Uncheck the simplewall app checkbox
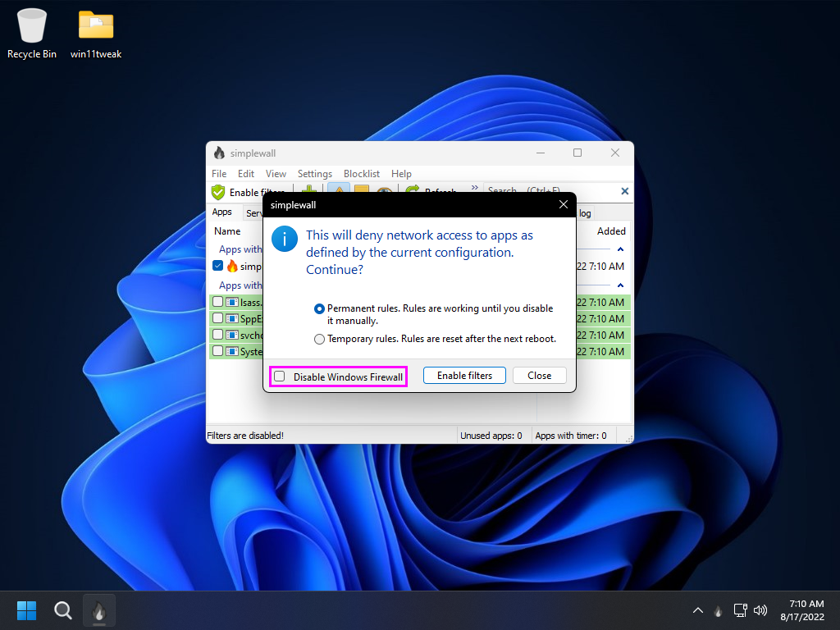Viewport: 840px width, 630px height. tap(217, 266)
